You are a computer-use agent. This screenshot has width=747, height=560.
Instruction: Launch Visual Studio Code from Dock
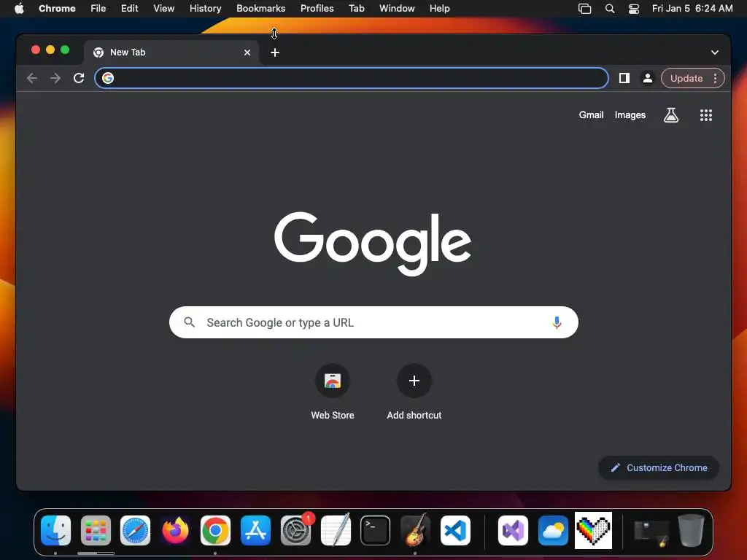click(x=455, y=531)
